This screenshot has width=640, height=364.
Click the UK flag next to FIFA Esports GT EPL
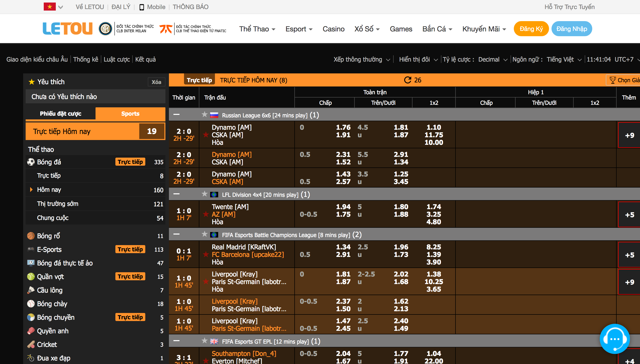pos(214,341)
